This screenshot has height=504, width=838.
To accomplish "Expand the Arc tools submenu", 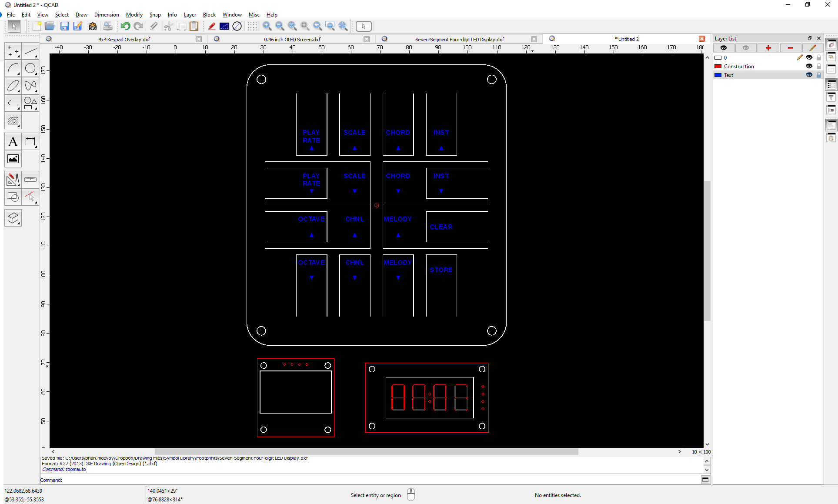I will click(13, 69).
